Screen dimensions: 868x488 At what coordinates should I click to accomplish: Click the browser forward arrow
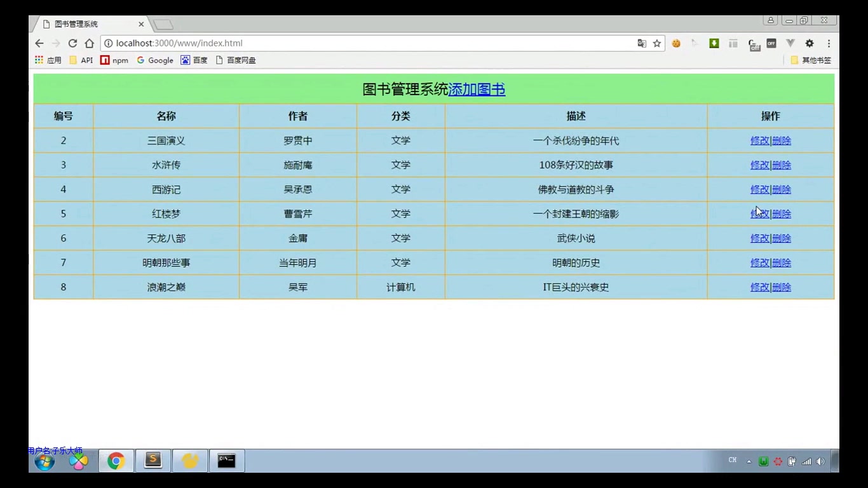56,43
